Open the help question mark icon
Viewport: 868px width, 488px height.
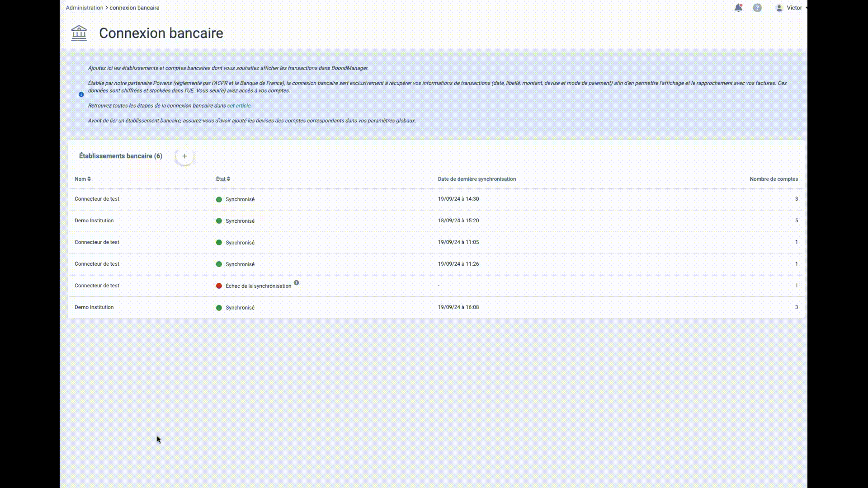point(757,8)
